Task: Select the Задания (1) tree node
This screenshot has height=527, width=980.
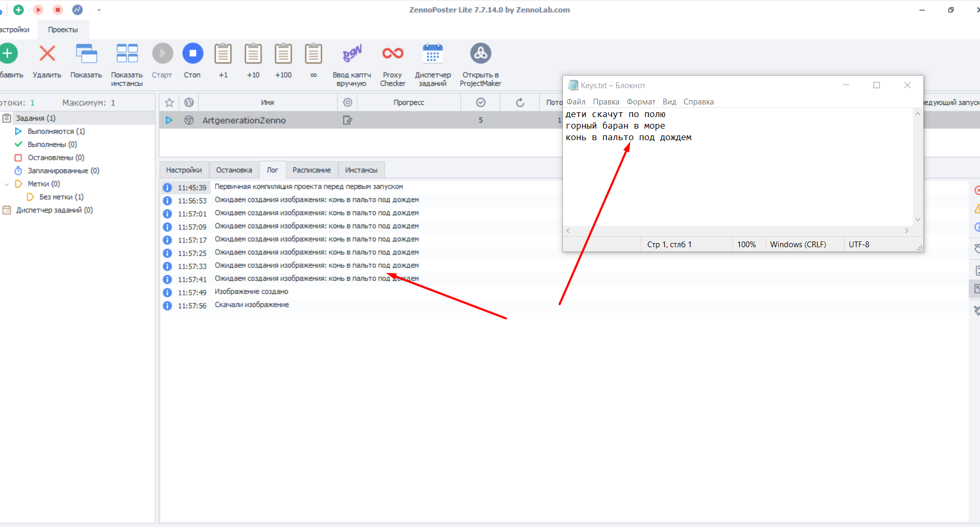Action: [x=36, y=118]
